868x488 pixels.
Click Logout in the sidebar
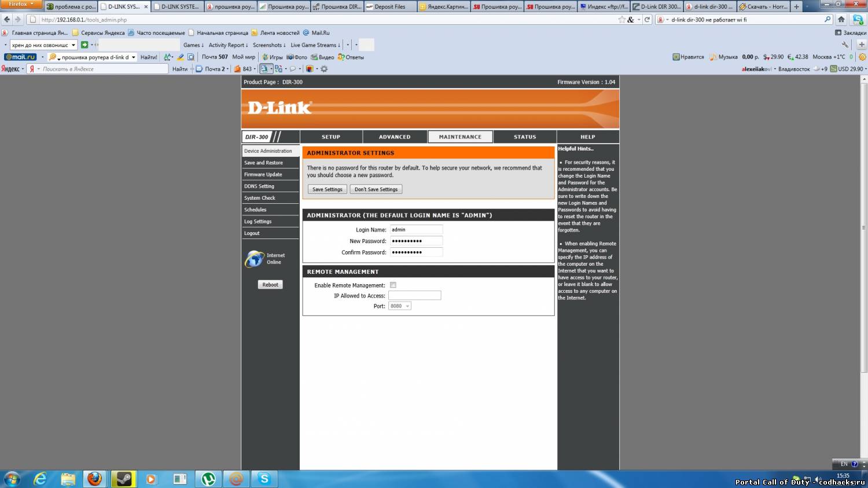(270, 233)
